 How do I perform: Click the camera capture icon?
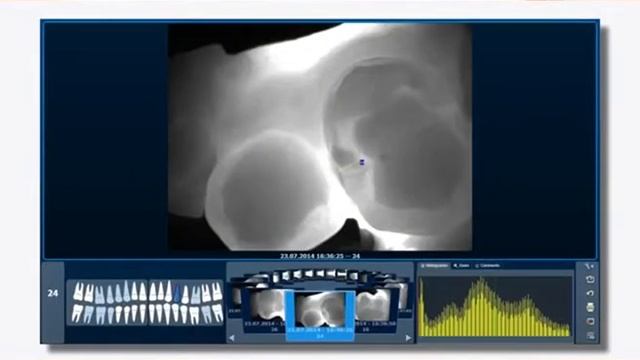[590, 322]
